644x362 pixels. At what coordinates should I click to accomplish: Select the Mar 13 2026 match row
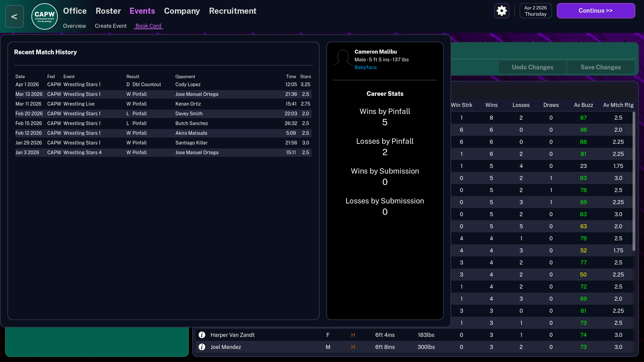click(163, 94)
